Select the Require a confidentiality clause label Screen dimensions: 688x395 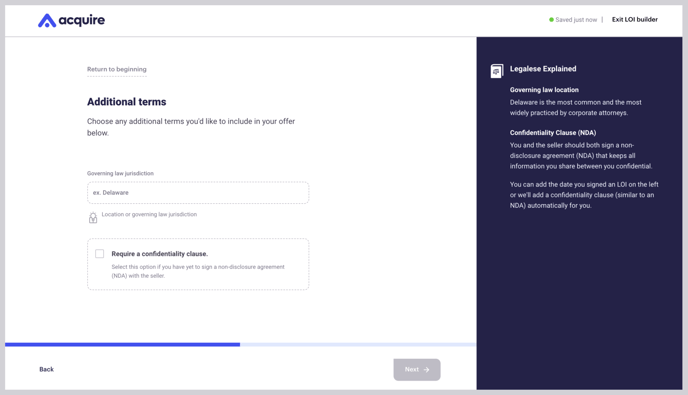tap(160, 254)
